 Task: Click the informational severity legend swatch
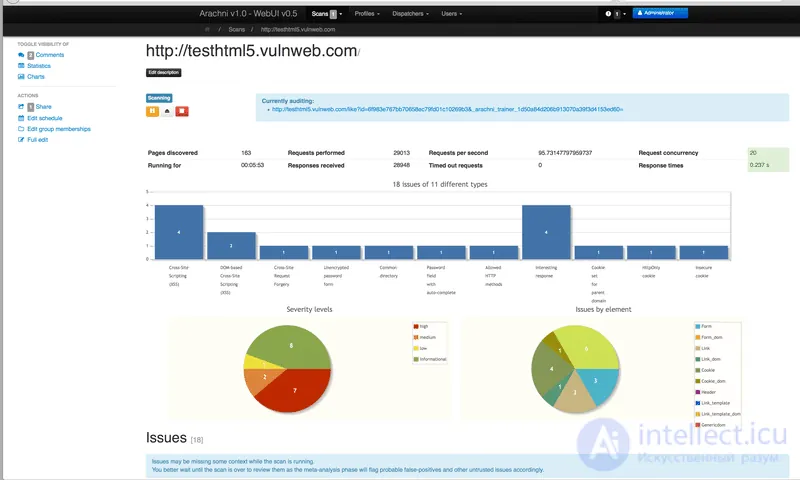tap(416, 359)
